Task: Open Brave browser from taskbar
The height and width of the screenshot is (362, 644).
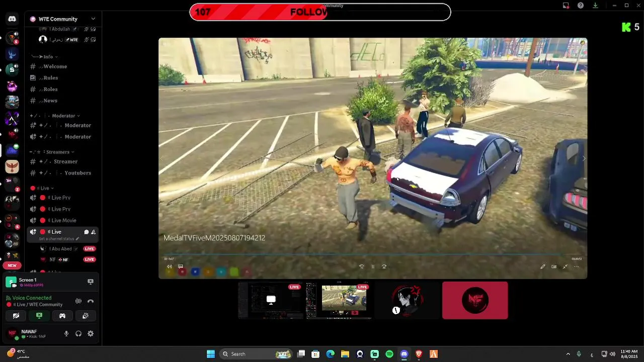Action: tap(419, 354)
